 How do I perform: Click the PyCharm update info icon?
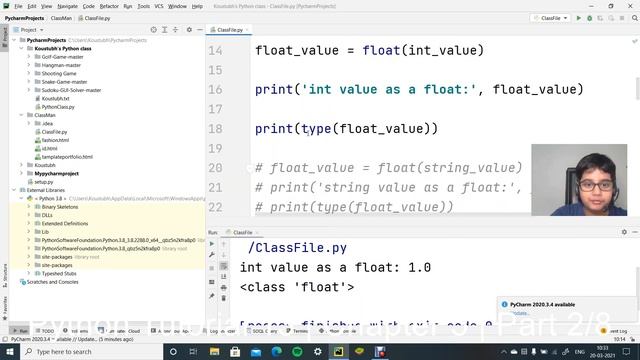tap(504, 304)
